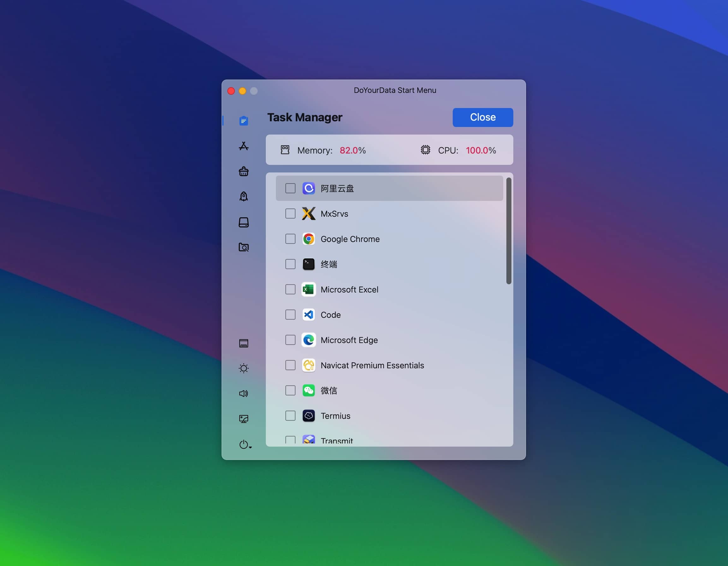Click the Termius row label
The width and height of the screenshot is (728, 566).
click(335, 416)
